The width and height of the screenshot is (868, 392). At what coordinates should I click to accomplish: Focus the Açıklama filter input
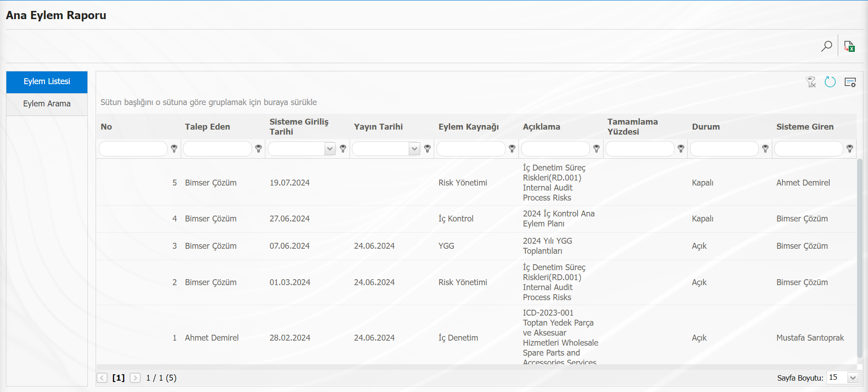pos(555,149)
